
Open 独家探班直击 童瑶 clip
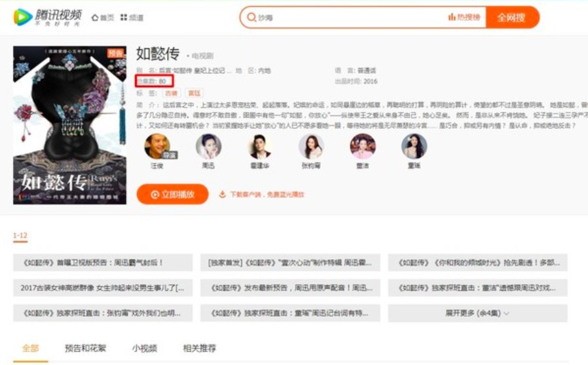point(290,313)
